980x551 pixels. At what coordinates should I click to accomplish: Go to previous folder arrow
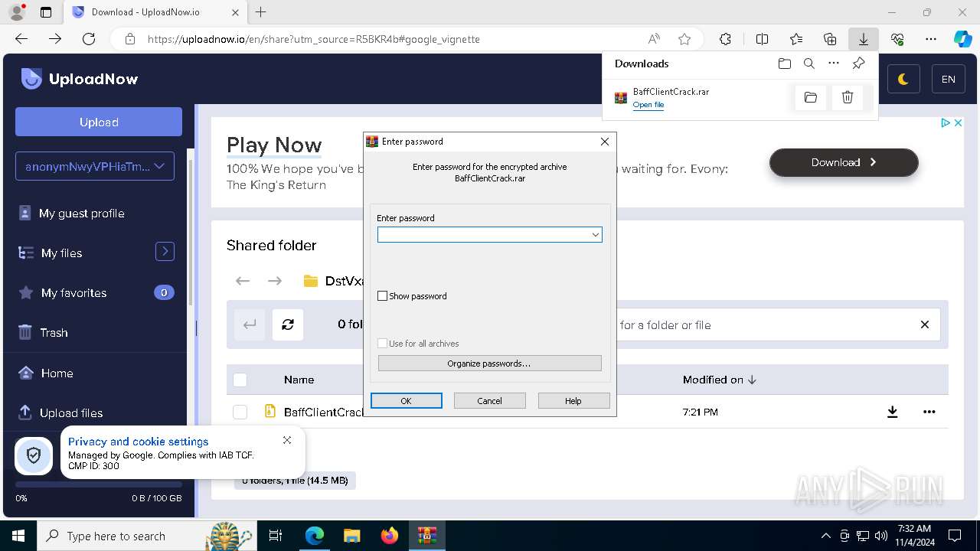[x=243, y=281]
